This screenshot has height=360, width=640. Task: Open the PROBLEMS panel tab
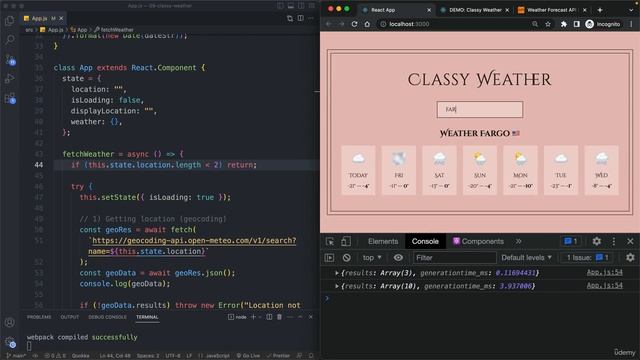(39, 317)
